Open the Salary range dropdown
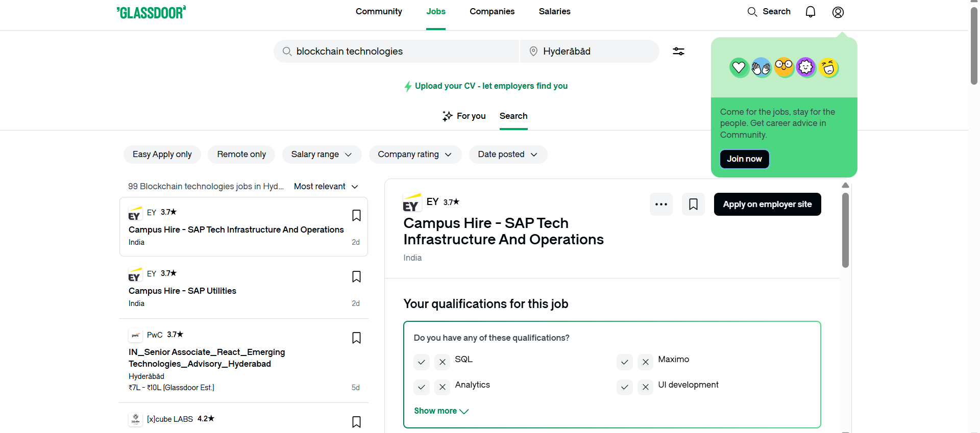980x433 pixels. pos(321,155)
